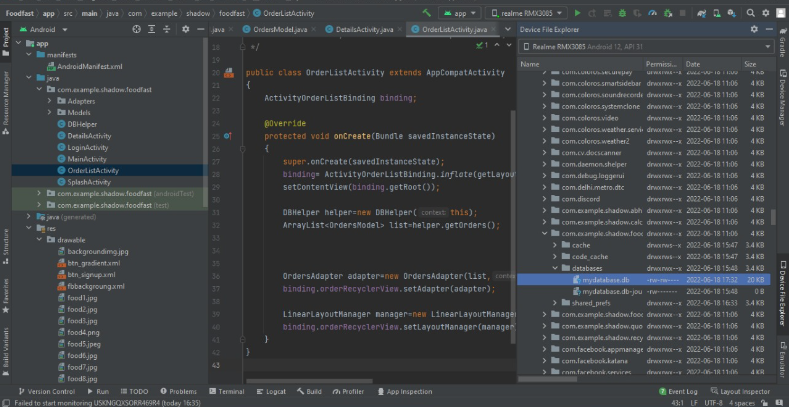This screenshot has width=789, height=408.
Task: Open the realme RMX3085 device dropdown
Action: click(x=526, y=14)
